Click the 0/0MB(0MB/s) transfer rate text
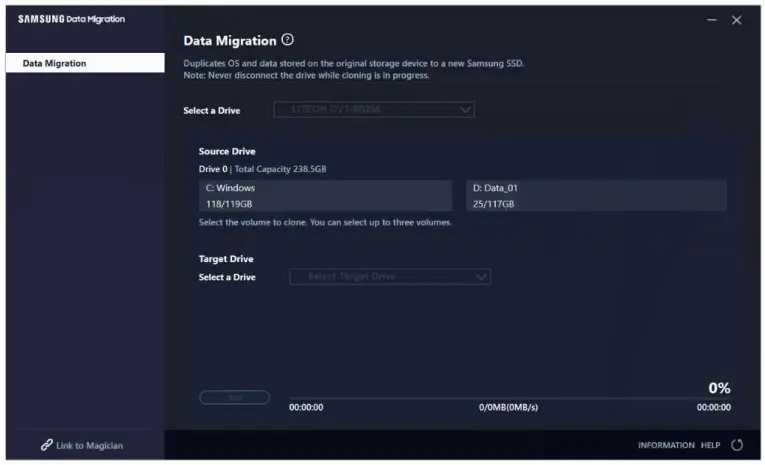The image size is (765, 465). tap(508, 407)
